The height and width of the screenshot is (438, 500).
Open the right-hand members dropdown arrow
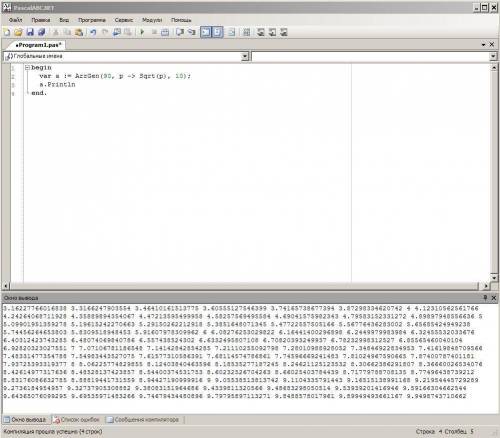coord(493,56)
